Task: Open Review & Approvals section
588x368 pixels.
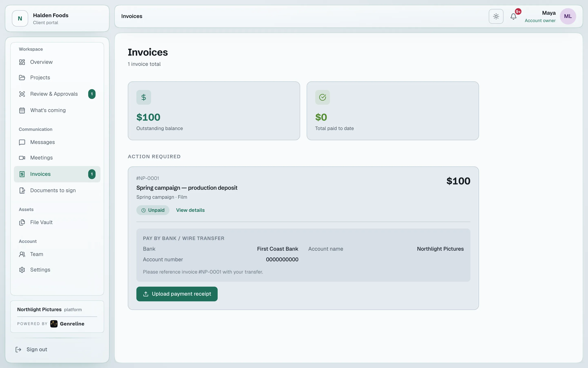Action: click(x=57, y=94)
